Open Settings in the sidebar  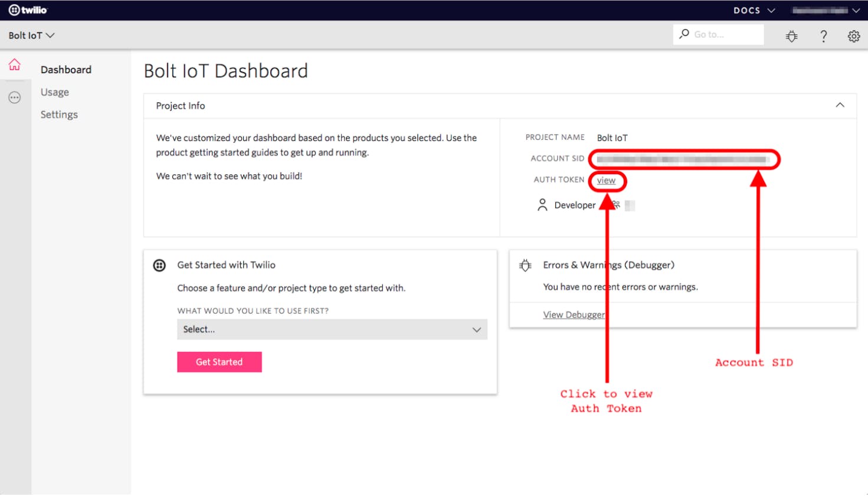coord(59,115)
